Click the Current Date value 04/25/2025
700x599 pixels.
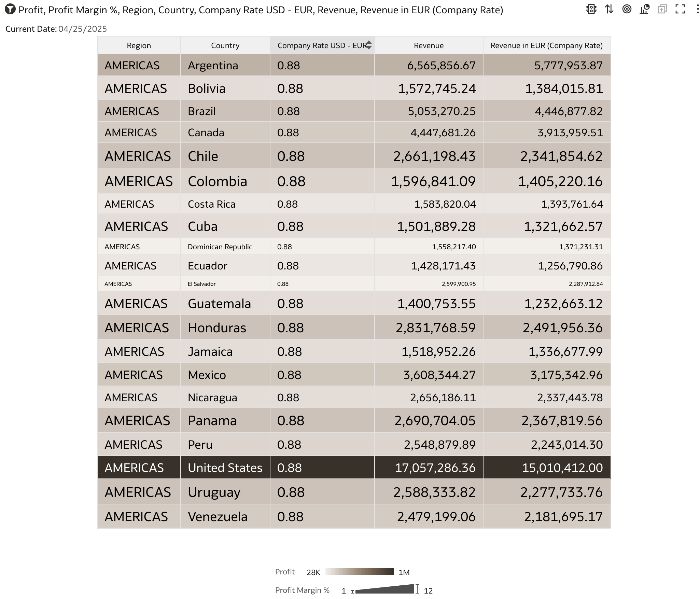pos(83,29)
